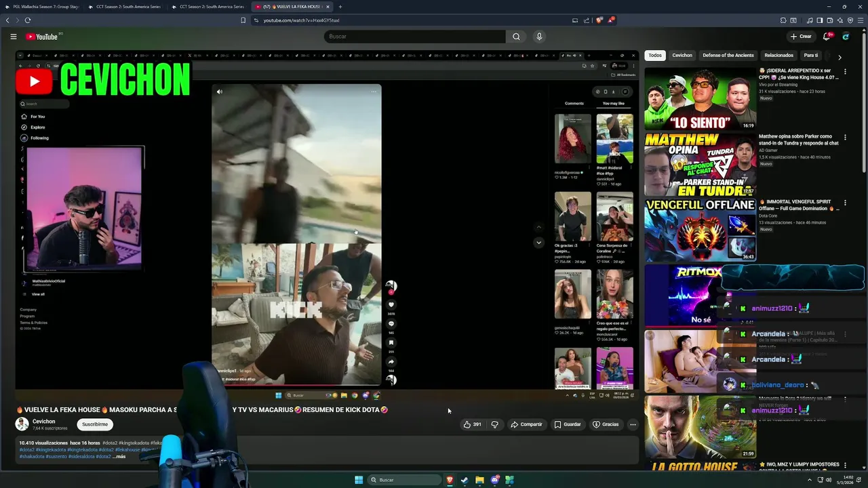868x488 pixels.
Task: Click the Windows taskbar Buscar search box
Action: pos(405,480)
